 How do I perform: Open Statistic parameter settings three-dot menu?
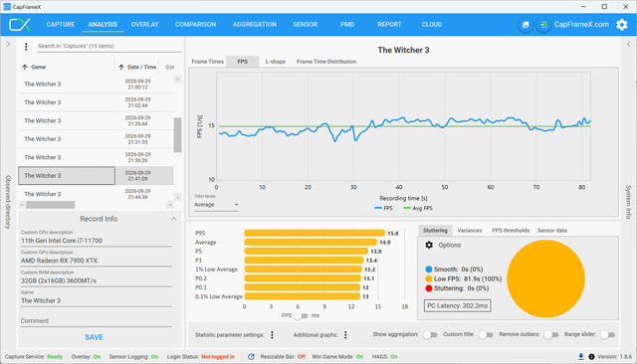tap(272, 335)
